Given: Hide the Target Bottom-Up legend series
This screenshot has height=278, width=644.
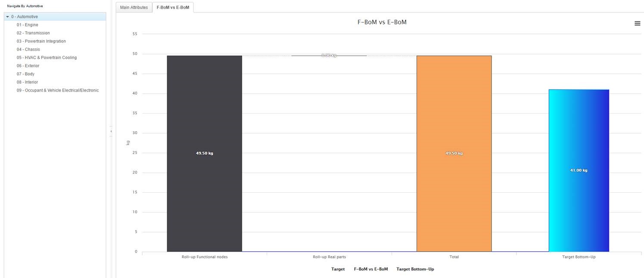Looking at the screenshot, I should pyautogui.click(x=415, y=269).
